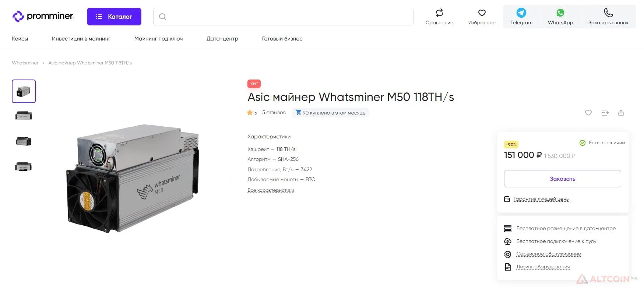Screen dimensions: 644x289
Task: Open Гарантия лучшей цены link
Action: [541, 199]
